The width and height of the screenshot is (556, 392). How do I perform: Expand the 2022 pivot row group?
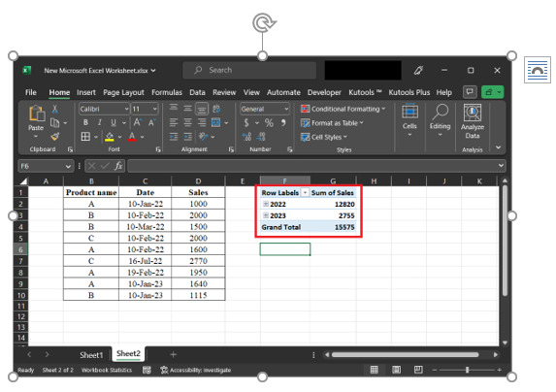(x=266, y=204)
